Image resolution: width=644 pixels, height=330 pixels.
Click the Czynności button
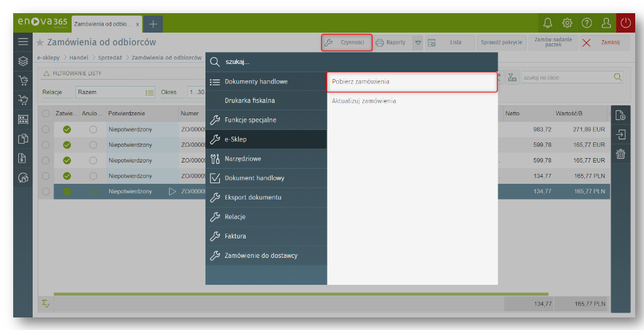[x=346, y=43]
